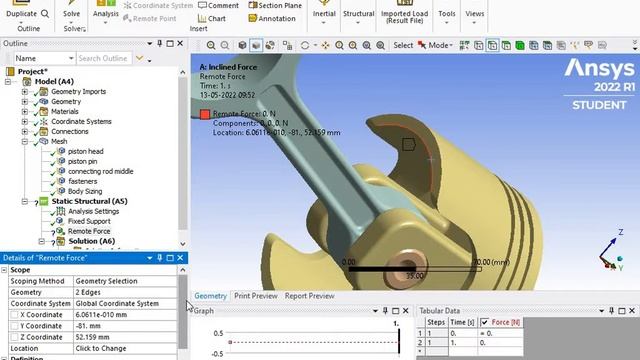Click the Geometry value 2 Edges
640x360 pixels.
125,292
